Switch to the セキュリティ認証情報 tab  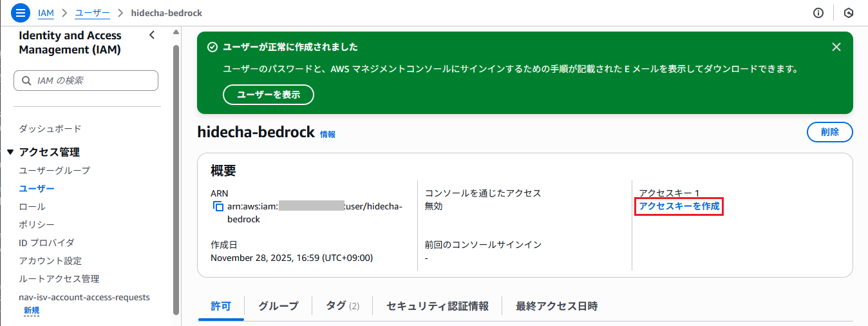[x=437, y=306]
